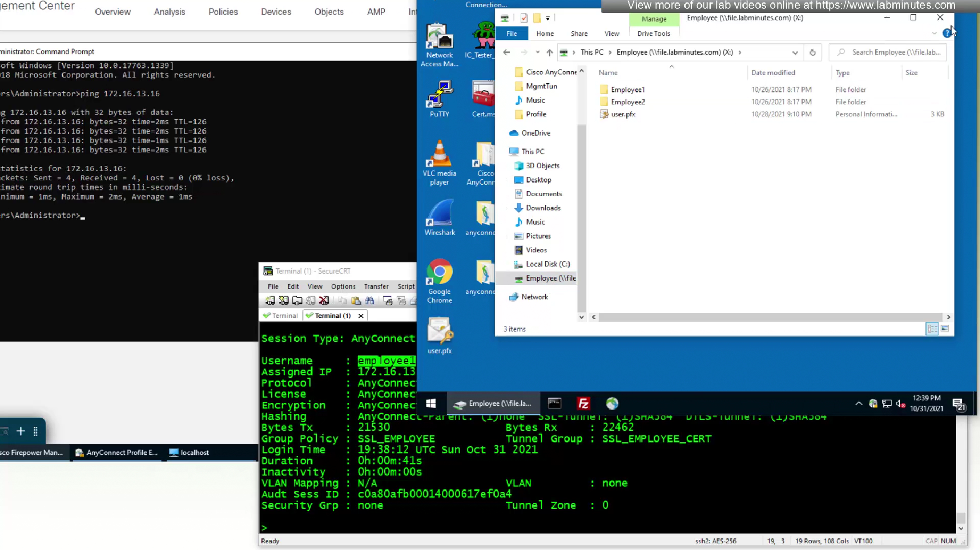Click the SecureCRT Find binoculars icon
This screenshot has height=550, width=980.
369,300
